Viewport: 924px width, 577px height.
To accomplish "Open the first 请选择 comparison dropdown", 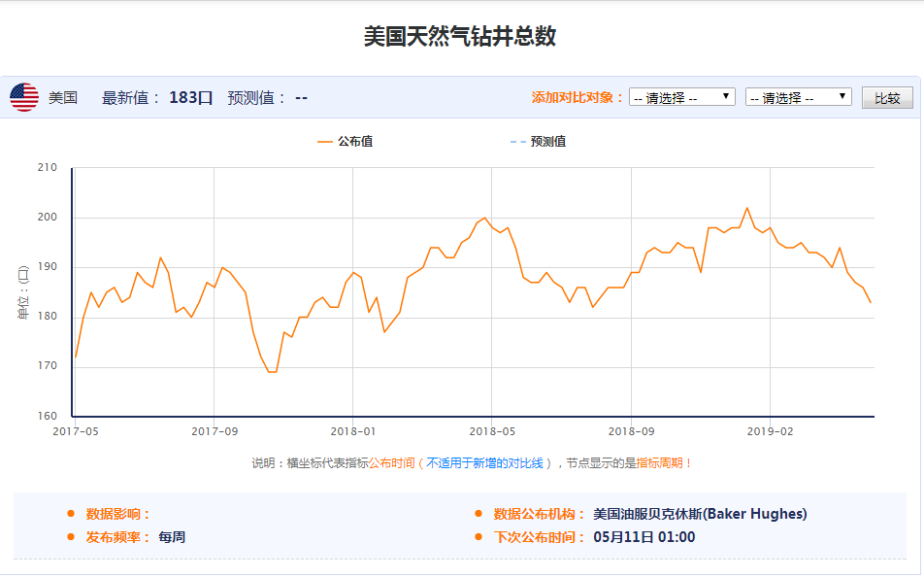I will coord(681,97).
